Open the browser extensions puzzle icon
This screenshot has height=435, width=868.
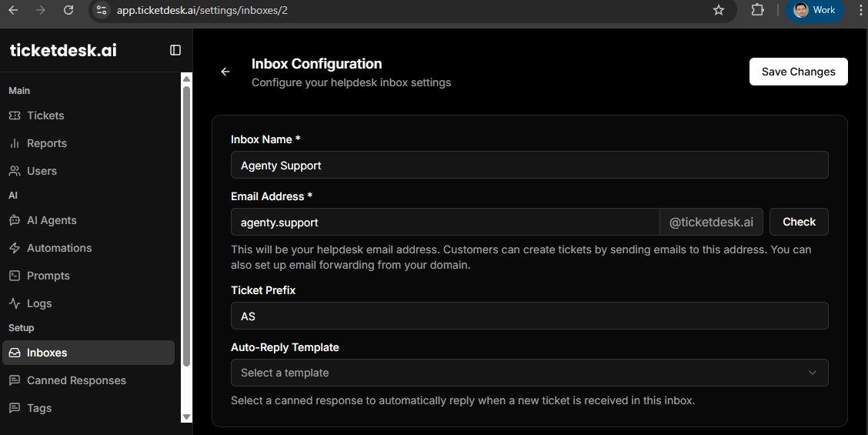coord(757,10)
